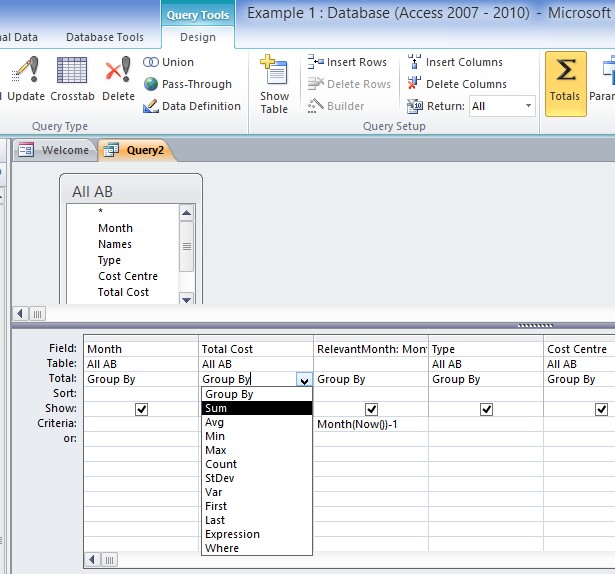Open the Return All dropdown
Screen dimensions: 615x574
pos(502,106)
